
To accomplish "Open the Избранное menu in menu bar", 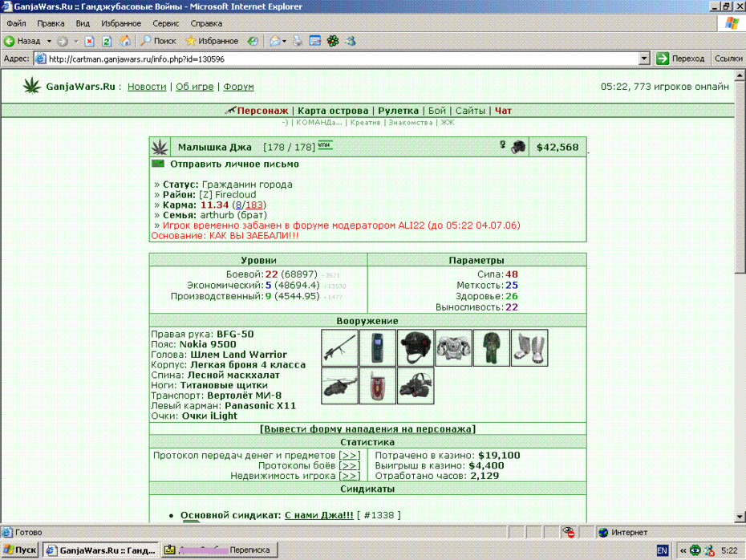I will point(121,23).
